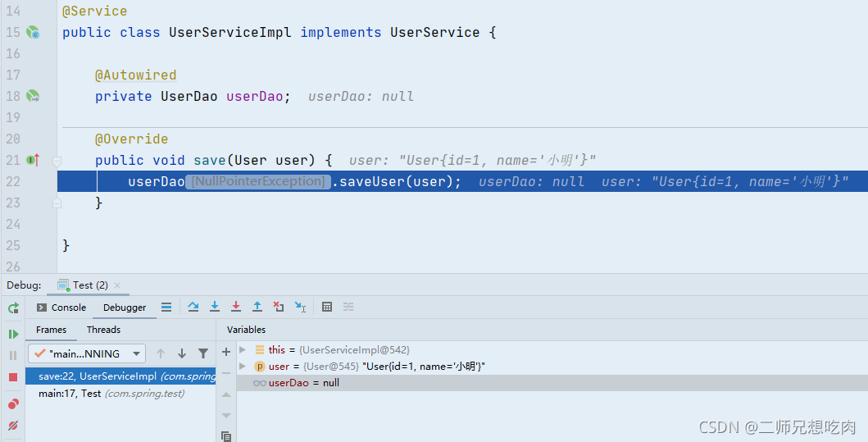Move the watch up
The width and height of the screenshot is (868, 442).
226,394
